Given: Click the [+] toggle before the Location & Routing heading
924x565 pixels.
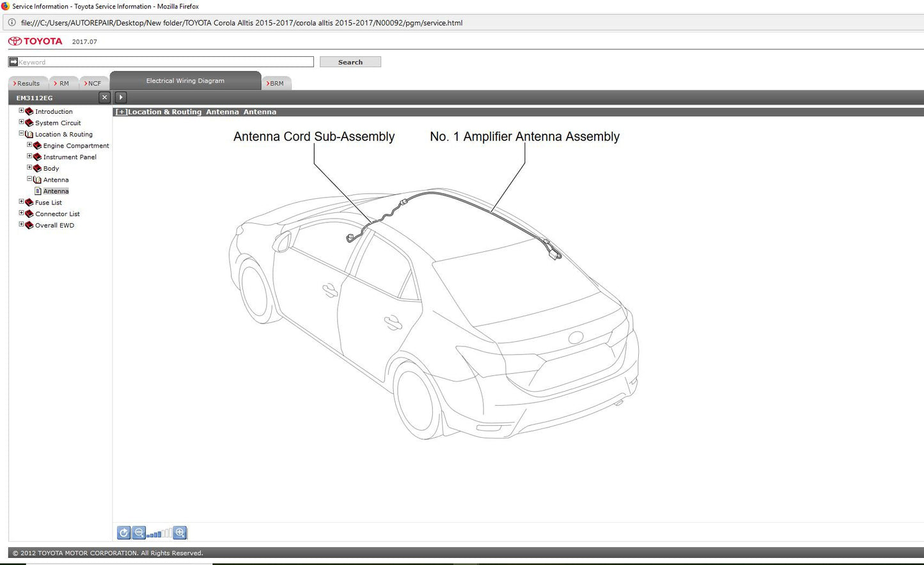Looking at the screenshot, I should (121, 111).
